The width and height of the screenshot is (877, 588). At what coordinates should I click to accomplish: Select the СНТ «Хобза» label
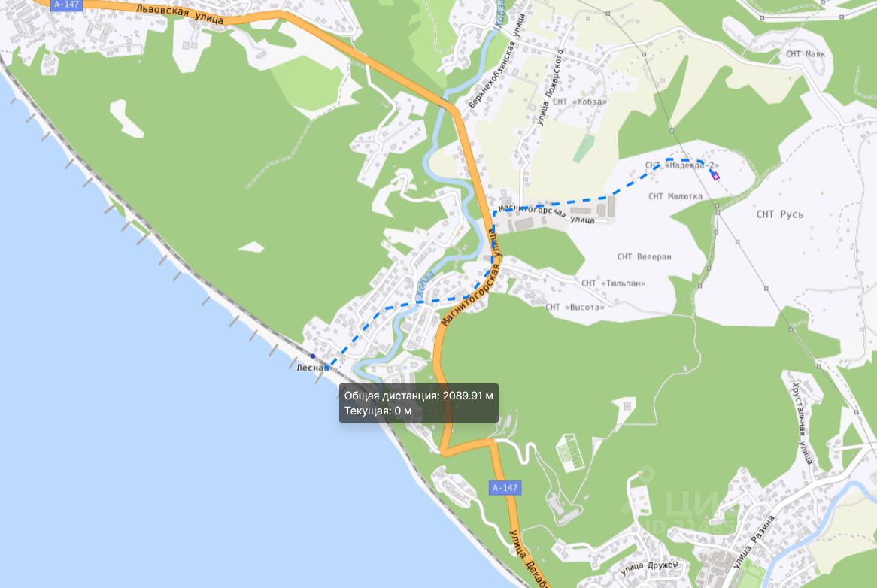point(579,102)
